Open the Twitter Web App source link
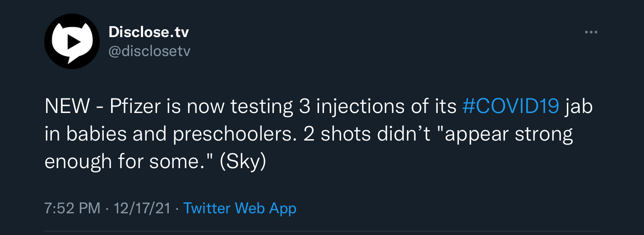This screenshot has height=235, width=644. (240, 208)
